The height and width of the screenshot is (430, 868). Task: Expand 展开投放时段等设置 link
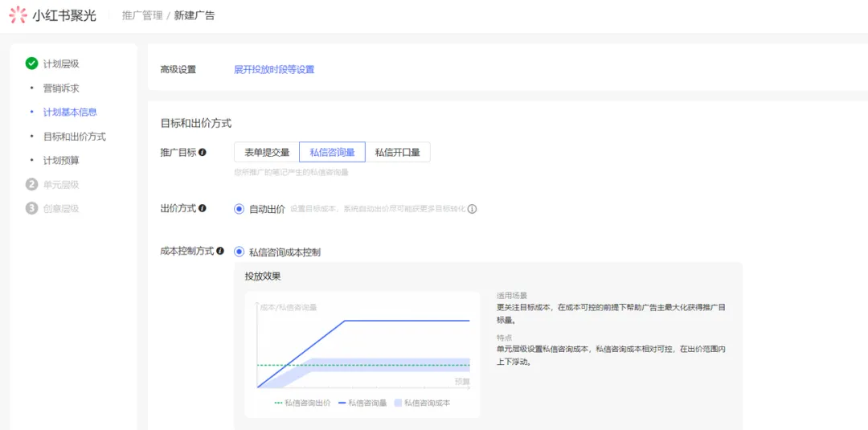274,69
